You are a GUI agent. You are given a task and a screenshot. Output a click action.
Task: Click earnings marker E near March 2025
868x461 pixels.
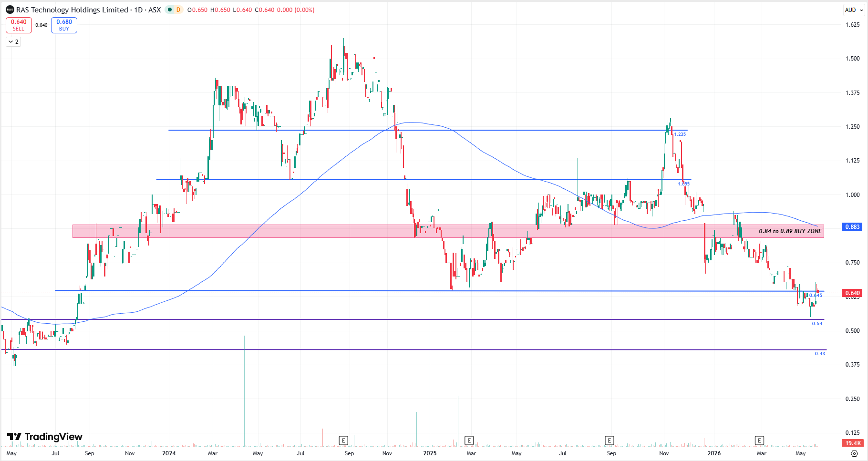(x=469, y=440)
